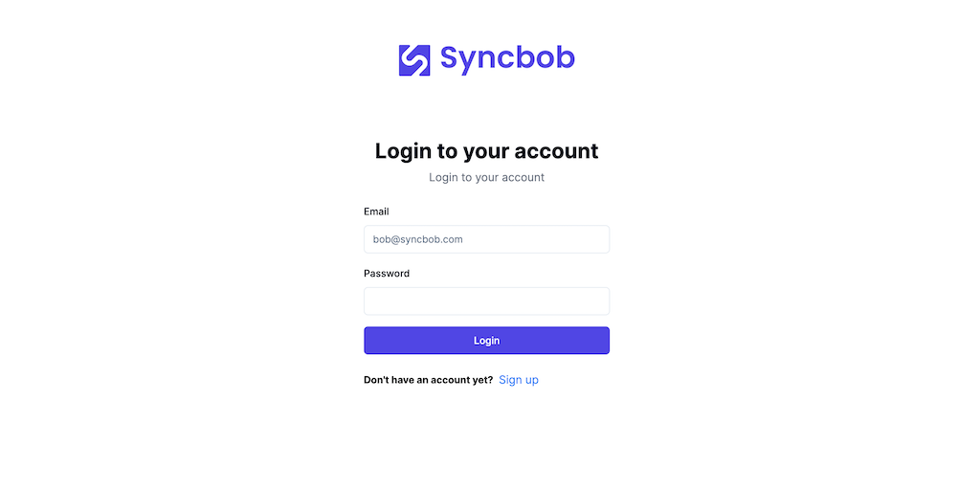Viewport: 980px width, 490px height.
Task: Click the Syncbob wordmark text
Action: [507, 60]
